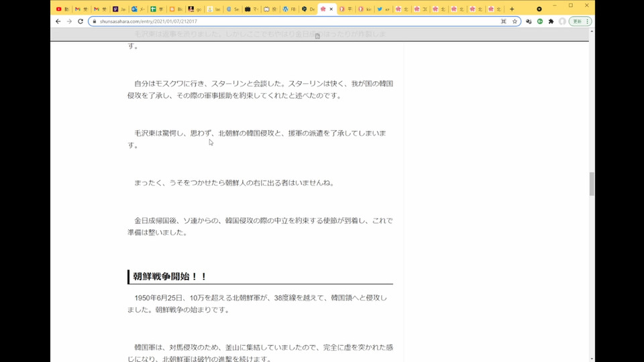Switch to the Twitter tab
The width and height of the screenshot is (644, 362).
pos(383,9)
